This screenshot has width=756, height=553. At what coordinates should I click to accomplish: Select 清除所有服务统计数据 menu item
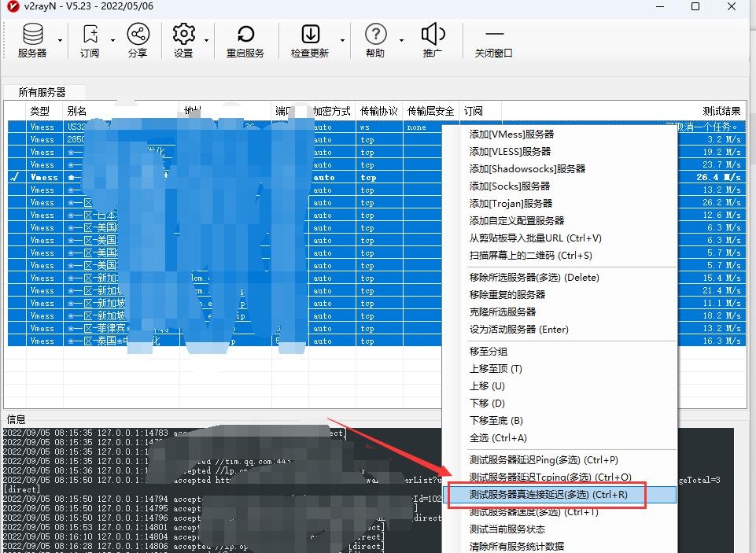[516, 547]
